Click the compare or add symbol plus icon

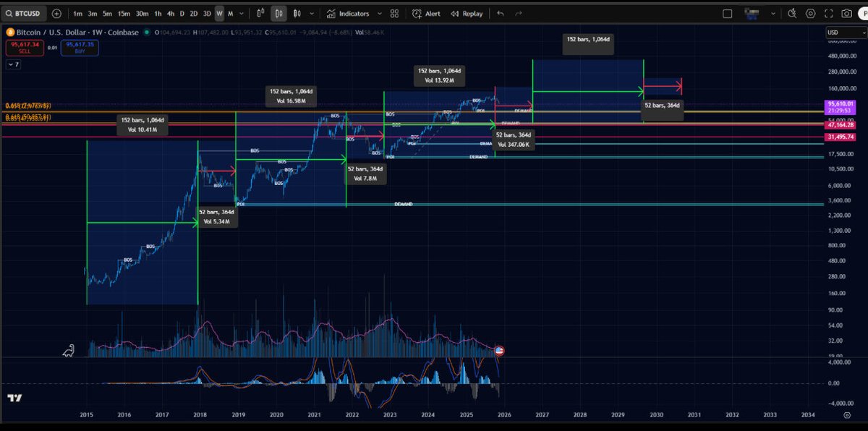[56, 13]
